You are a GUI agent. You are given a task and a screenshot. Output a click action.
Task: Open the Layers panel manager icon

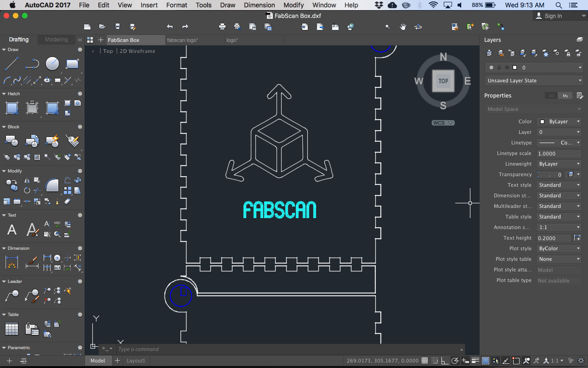[580, 40]
